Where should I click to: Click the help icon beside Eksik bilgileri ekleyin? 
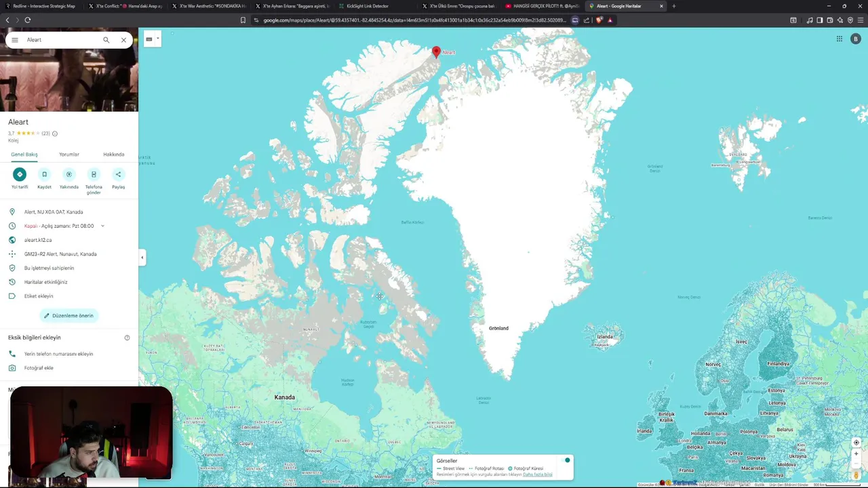(x=127, y=338)
